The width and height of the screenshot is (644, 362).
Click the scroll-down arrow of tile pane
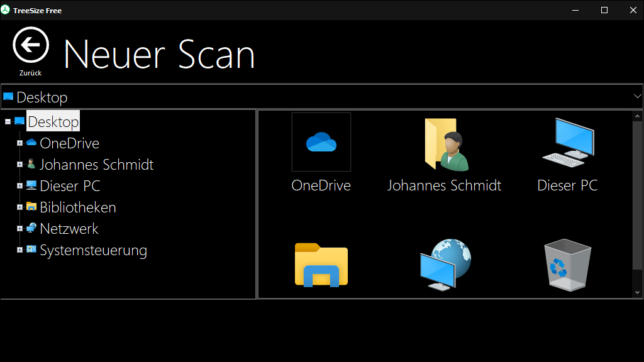(x=638, y=293)
